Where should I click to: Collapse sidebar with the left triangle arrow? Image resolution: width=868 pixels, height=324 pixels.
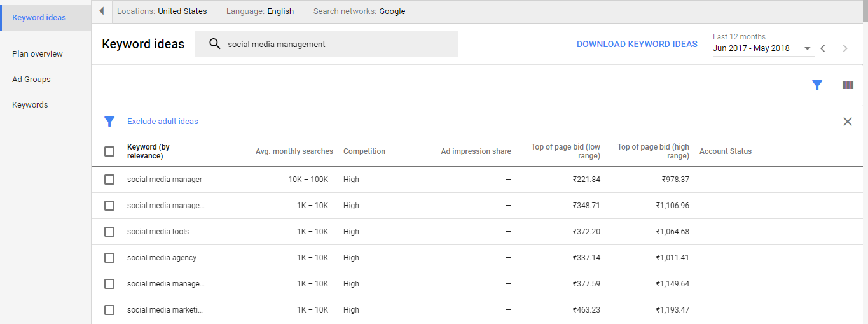click(101, 11)
